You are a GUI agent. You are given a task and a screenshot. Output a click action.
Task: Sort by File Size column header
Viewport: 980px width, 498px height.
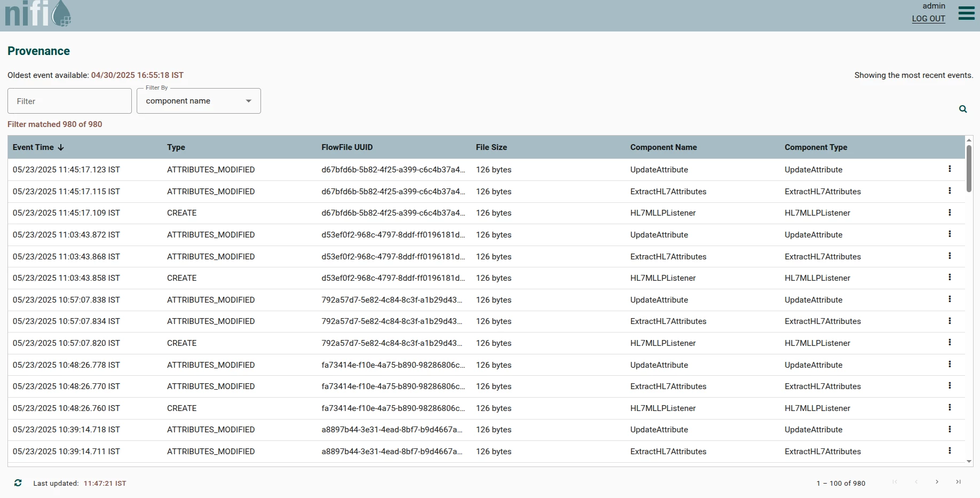click(x=492, y=147)
